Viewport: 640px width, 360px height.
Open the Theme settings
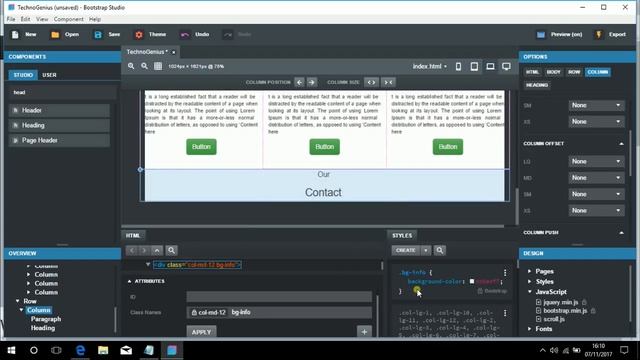click(151, 35)
